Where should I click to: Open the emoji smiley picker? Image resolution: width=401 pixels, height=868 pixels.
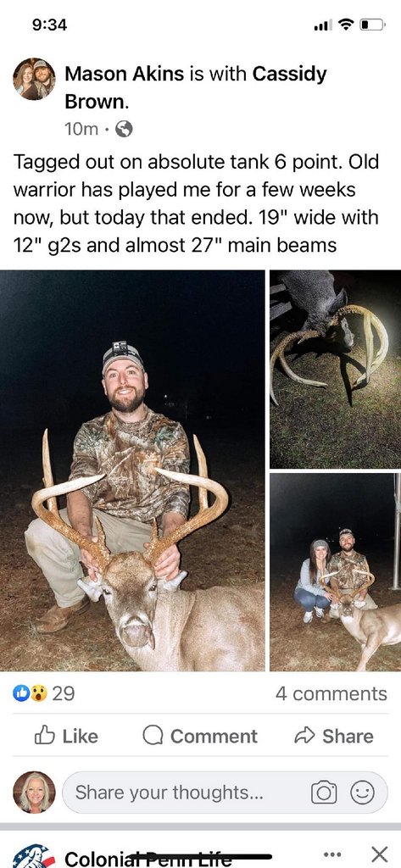(362, 793)
